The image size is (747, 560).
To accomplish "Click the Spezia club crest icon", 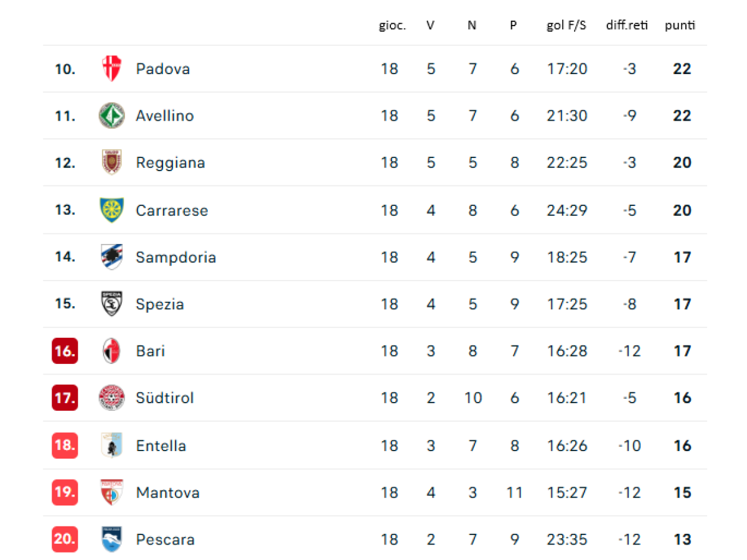I will click(112, 304).
